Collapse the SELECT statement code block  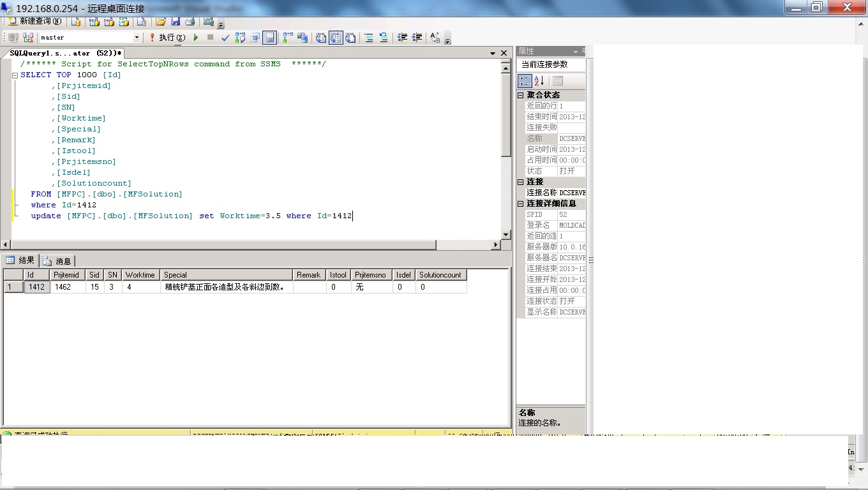click(15, 75)
